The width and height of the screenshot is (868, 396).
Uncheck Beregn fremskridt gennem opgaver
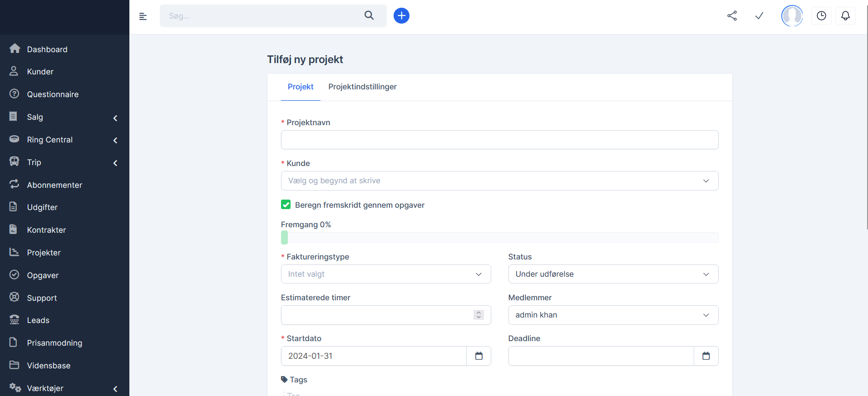point(286,205)
